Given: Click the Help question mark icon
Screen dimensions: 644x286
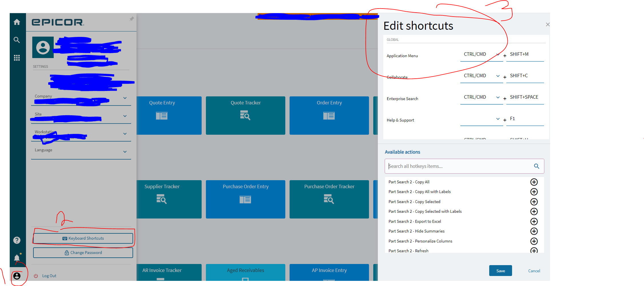Looking at the screenshot, I should pos(17,240).
